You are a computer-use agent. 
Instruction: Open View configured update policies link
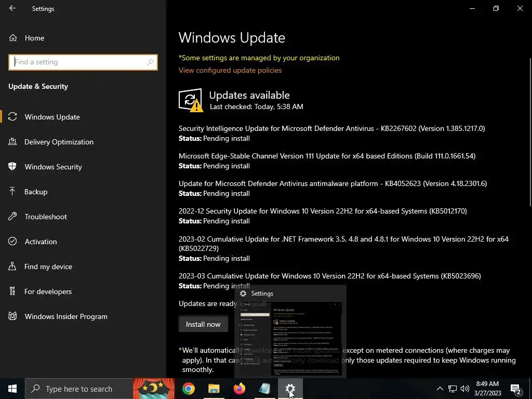[230, 70]
